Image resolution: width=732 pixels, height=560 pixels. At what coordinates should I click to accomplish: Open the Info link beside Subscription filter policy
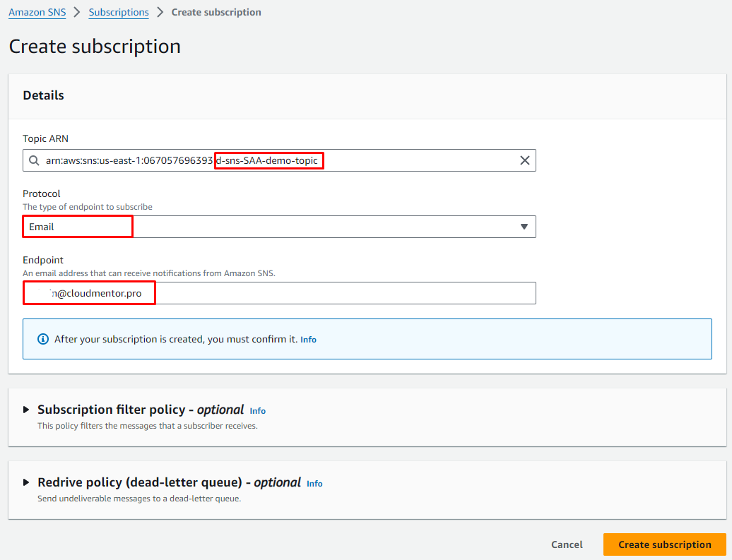(257, 411)
